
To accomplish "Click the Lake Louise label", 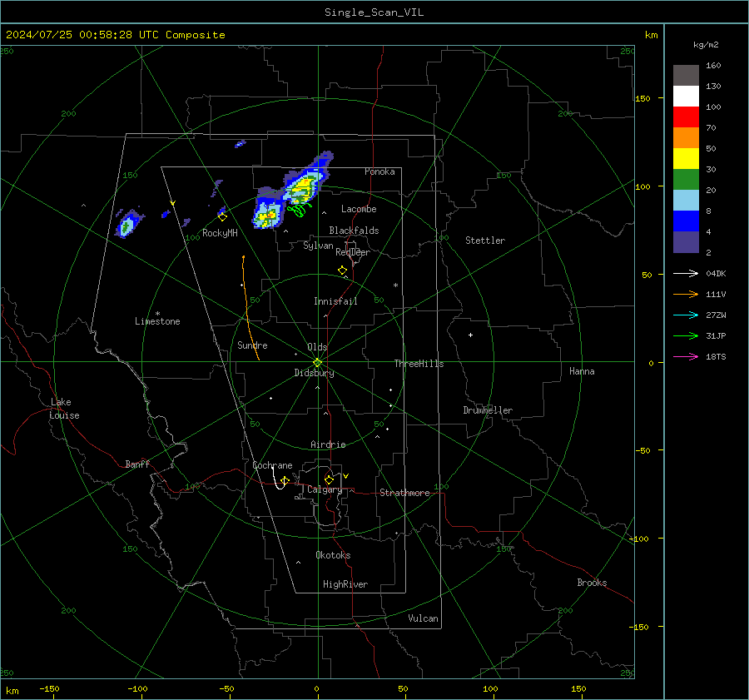I will pyautogui.click(x=64, y=409).
